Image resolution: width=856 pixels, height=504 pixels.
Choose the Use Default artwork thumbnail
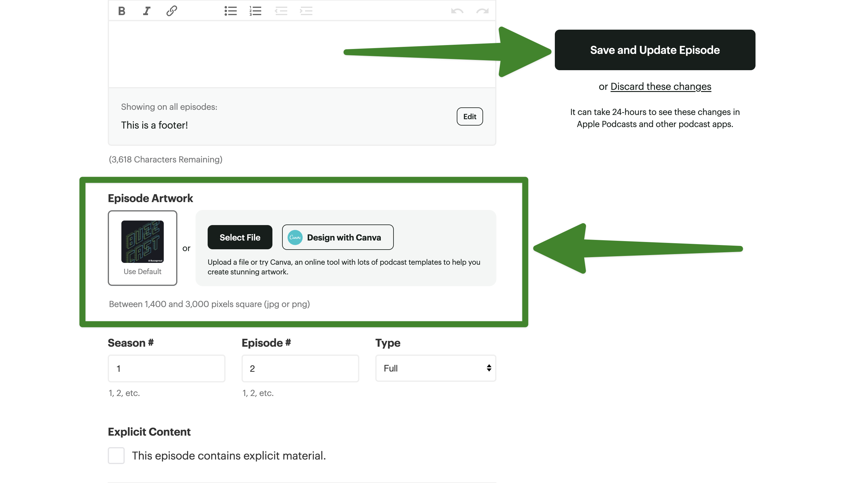click(x=142, y=248)
